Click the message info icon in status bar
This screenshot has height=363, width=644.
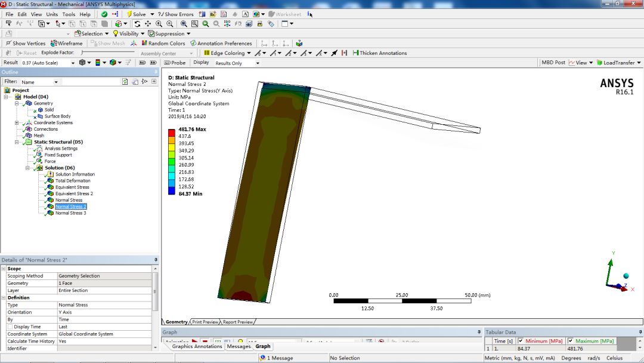pyautogui.click(x=262, y=358)
